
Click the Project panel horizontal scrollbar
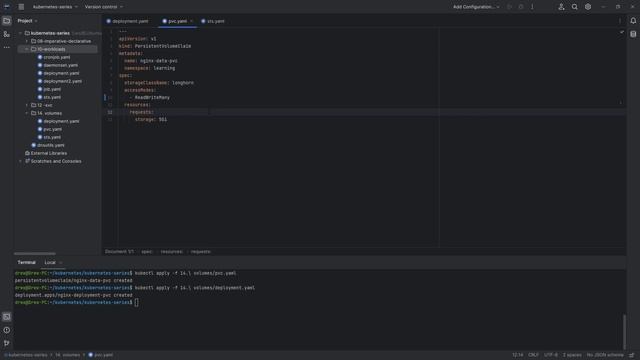[35, 253]
